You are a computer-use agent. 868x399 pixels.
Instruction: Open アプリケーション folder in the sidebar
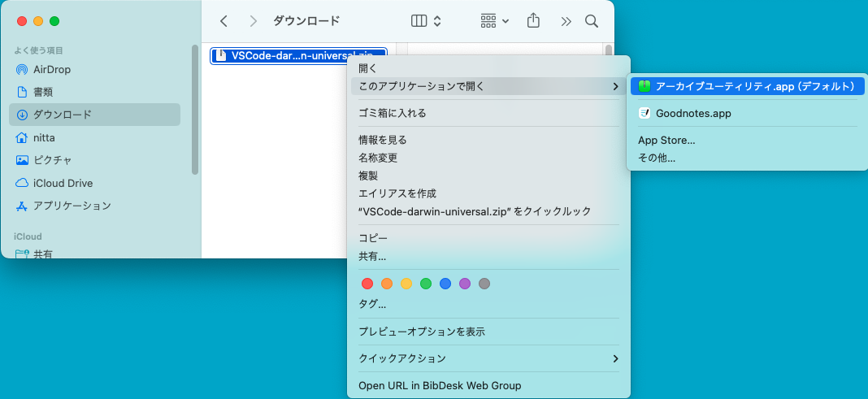tap(72, 206)
